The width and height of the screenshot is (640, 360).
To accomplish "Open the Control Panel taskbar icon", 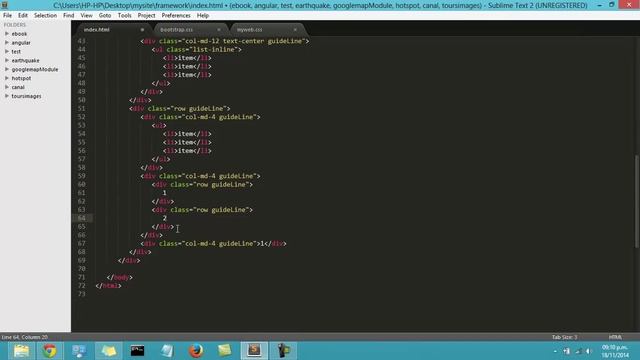I will pyautogui.click(x=79, y=351).
